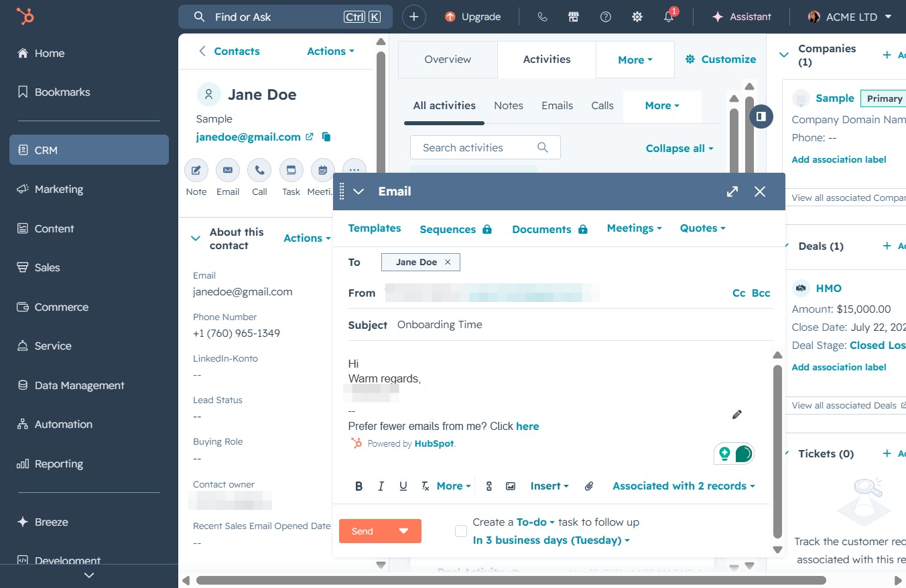Click the Call icon under Jane Doe
This screenshot has width=906, height=588.
click(x=259, y=170)
